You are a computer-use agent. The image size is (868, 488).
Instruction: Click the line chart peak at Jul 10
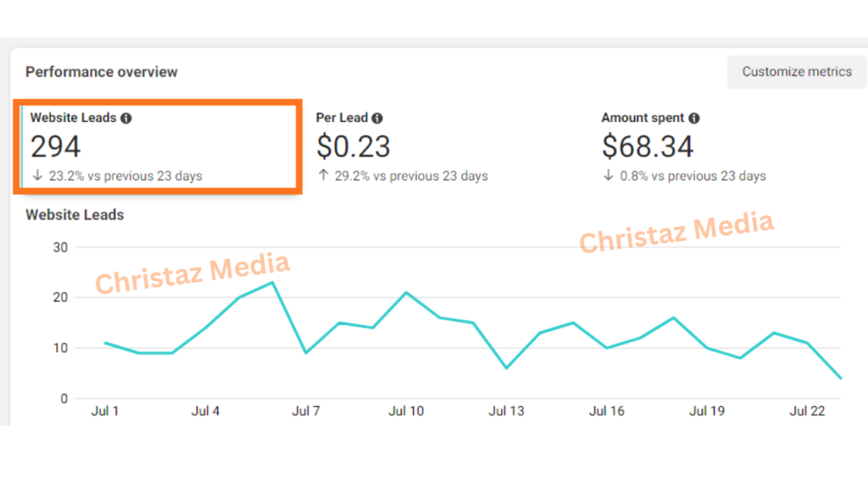click(x=406, y=292)
